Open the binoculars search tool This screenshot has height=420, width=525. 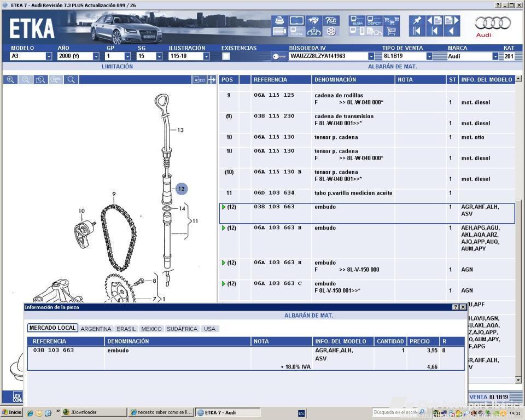[x=313, y=21]
